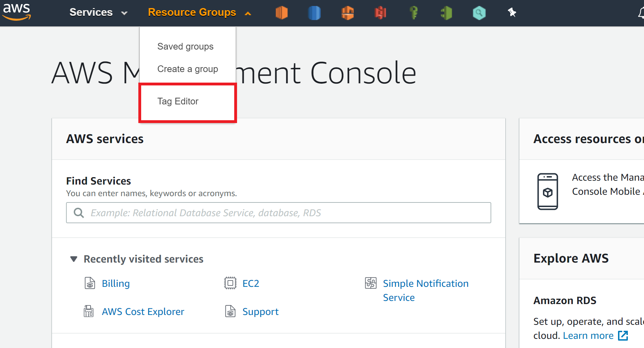Open the notifications bell
Viewport: 644px width, 348px height.
point(640,13)
